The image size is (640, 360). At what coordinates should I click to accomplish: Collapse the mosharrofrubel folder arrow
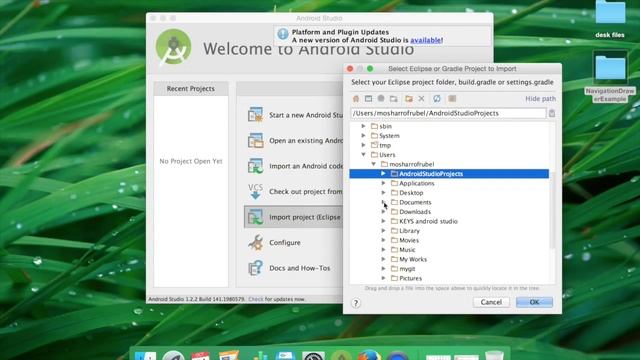[373, 164]
